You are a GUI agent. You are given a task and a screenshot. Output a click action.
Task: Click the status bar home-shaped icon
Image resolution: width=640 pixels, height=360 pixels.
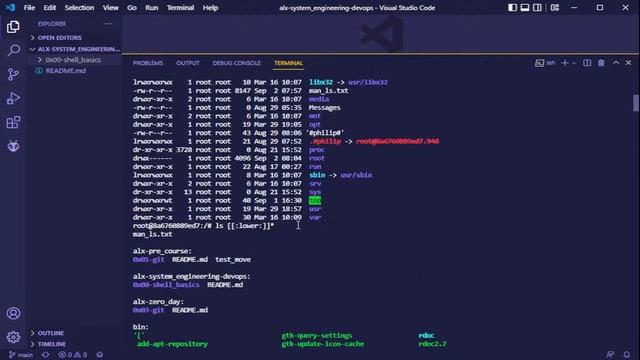pyautogui.click(x=100, y=355)
